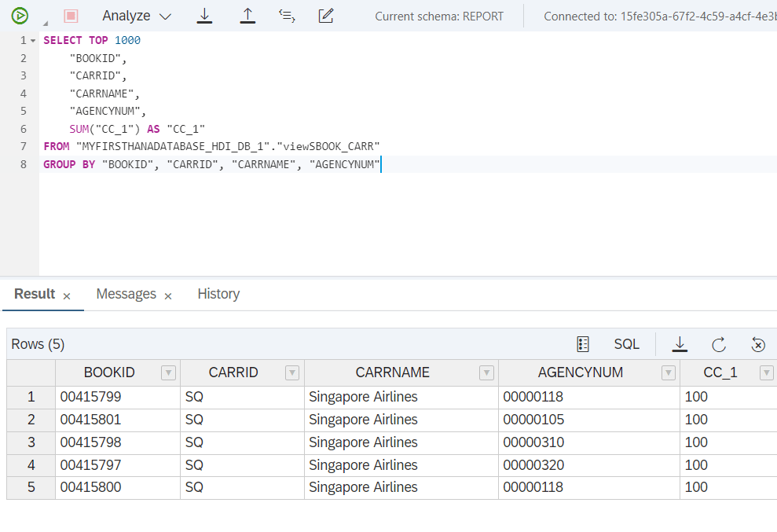Click the upload icon in editor toolbar
Image resolution: width=777 pixels, height=532 pixels.
coord(247,16)
